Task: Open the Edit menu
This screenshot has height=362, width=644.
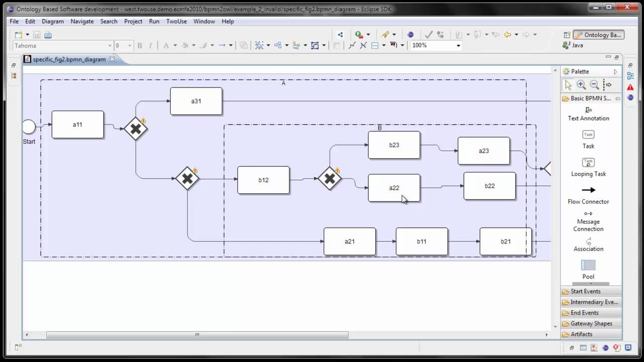Action: tap(30, 21)
